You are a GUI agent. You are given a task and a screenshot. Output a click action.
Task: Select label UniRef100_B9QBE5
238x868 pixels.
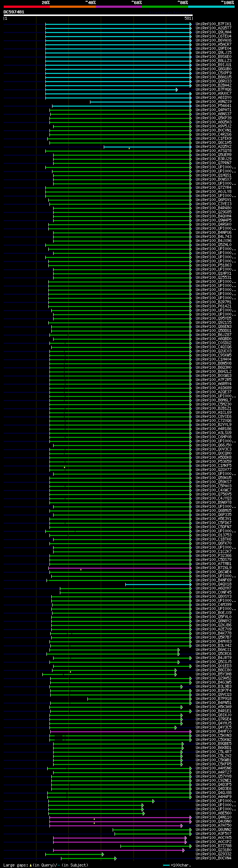coord(213,744)
